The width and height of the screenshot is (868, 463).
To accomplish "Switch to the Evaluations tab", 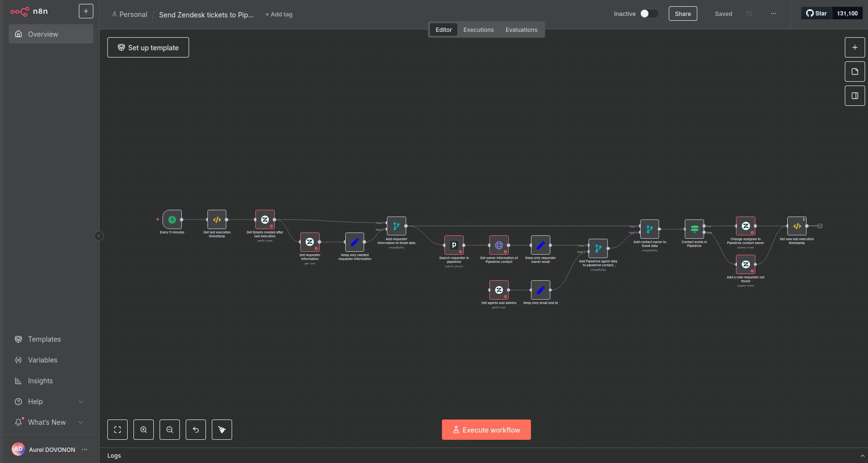I will [521, 29].
